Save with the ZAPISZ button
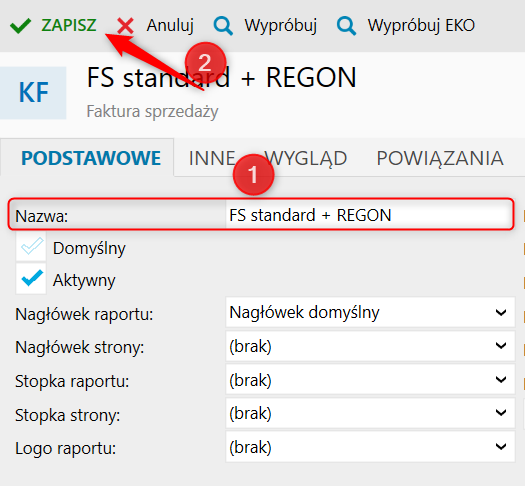The width and height of the screenshot is (525, 486). point(53,25)
